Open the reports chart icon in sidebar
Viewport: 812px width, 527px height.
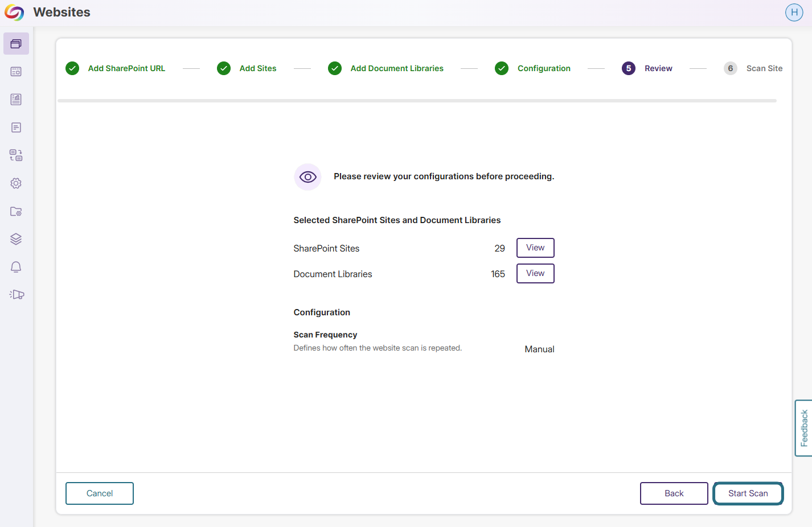click(x=16, y=100)
